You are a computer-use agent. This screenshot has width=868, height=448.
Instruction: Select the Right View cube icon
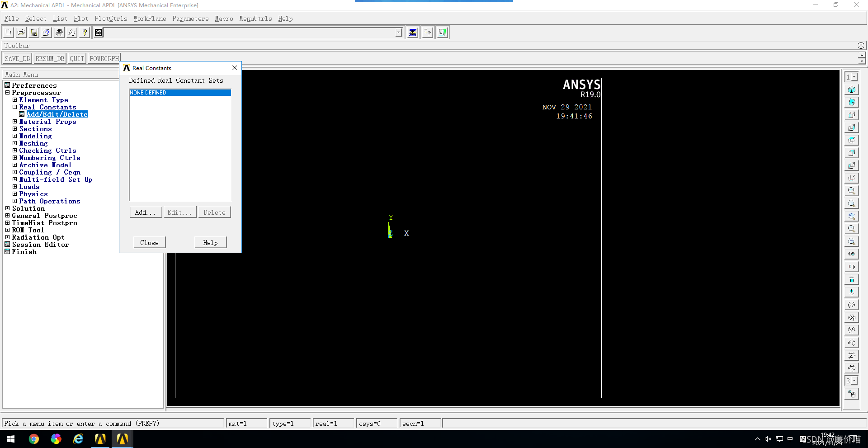[x=852, y=127]
